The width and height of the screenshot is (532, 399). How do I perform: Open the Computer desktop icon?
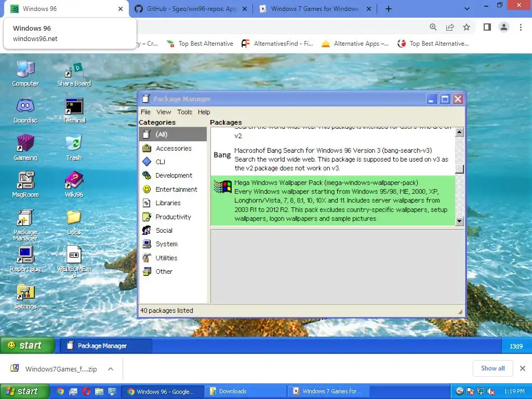[x=25, y=73]
